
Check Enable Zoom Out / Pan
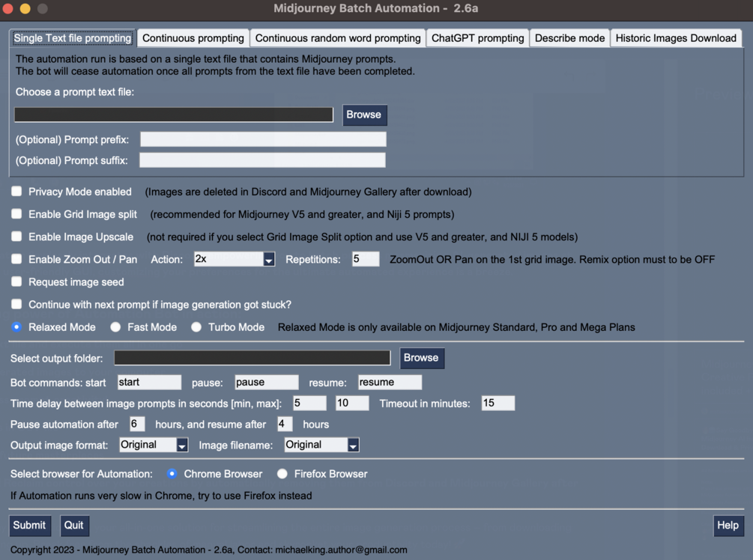point(16,258)
